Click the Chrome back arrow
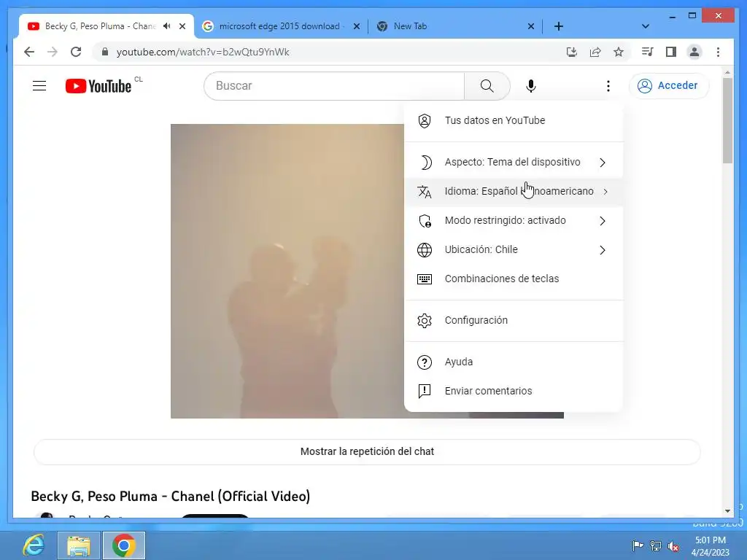 tap(29, 52)
